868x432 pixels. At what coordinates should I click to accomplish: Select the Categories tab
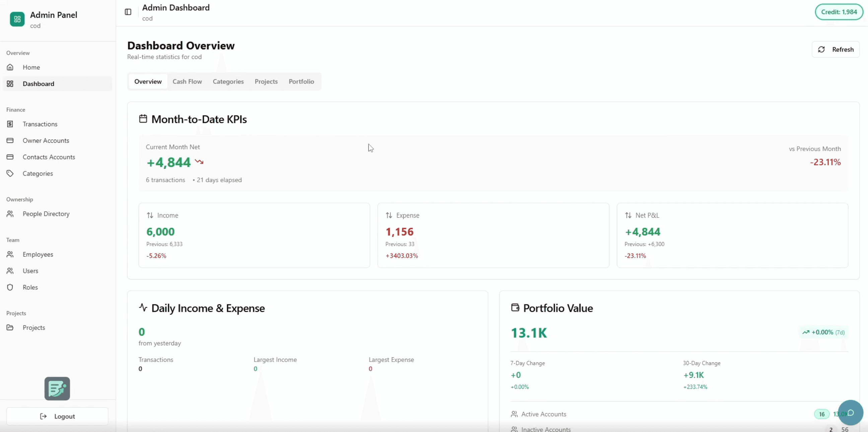coord(228,82)
